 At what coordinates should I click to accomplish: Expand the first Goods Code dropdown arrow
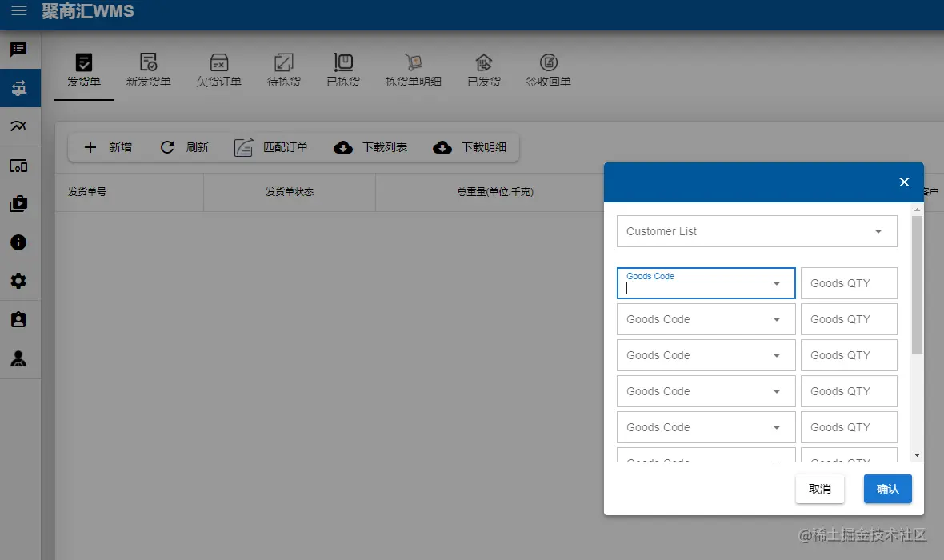point(777,283)
